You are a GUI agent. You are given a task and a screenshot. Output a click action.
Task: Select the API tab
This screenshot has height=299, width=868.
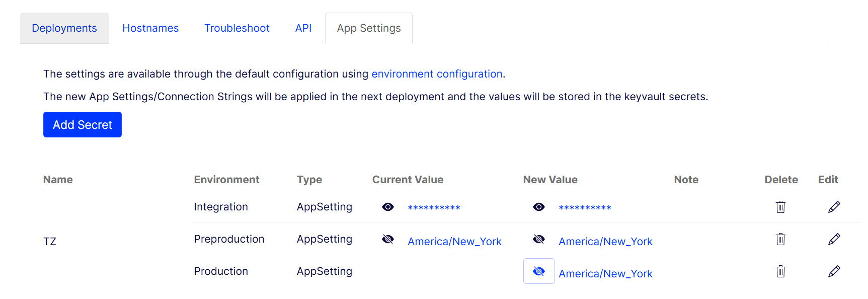(x=303, y=28)
